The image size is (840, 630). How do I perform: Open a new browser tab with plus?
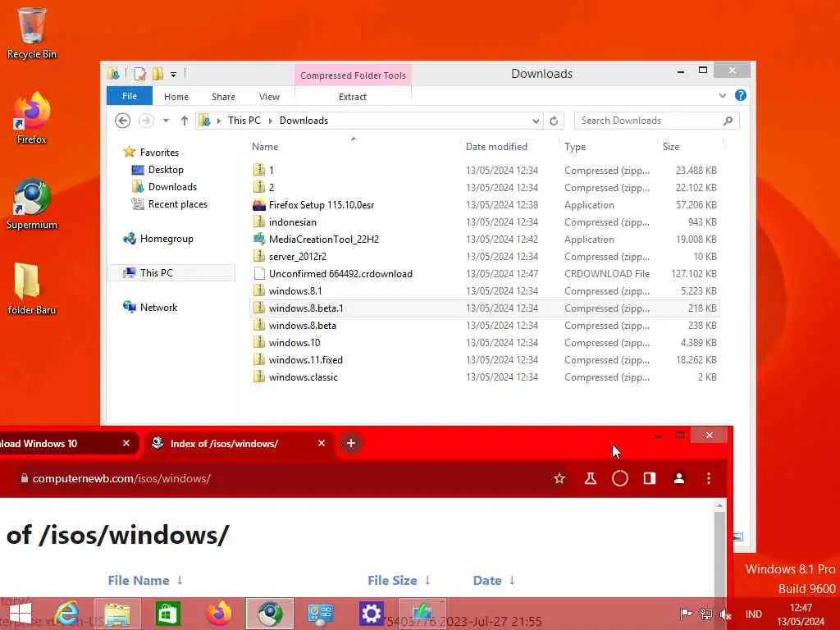coord(351,443)
